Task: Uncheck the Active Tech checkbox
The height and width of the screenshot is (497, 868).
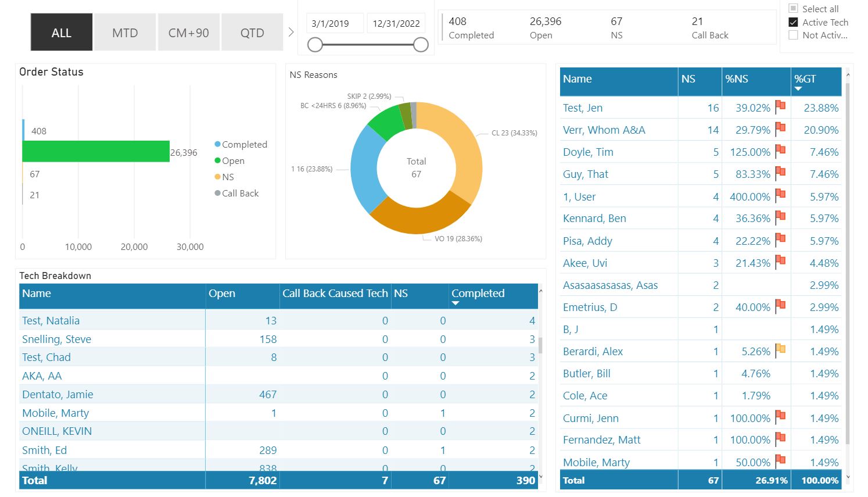Action: click(x=794, y=22)
